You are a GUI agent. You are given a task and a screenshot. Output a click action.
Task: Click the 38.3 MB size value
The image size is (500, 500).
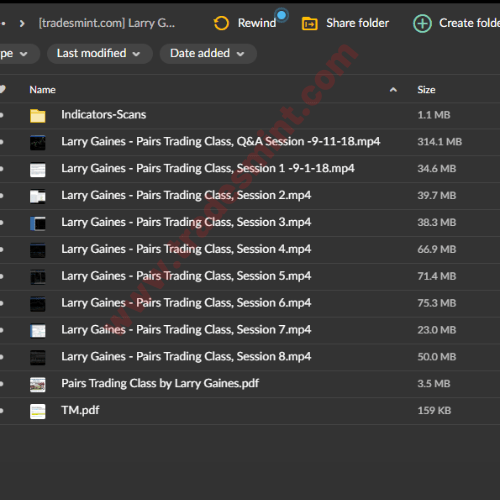tap(437, 222)
